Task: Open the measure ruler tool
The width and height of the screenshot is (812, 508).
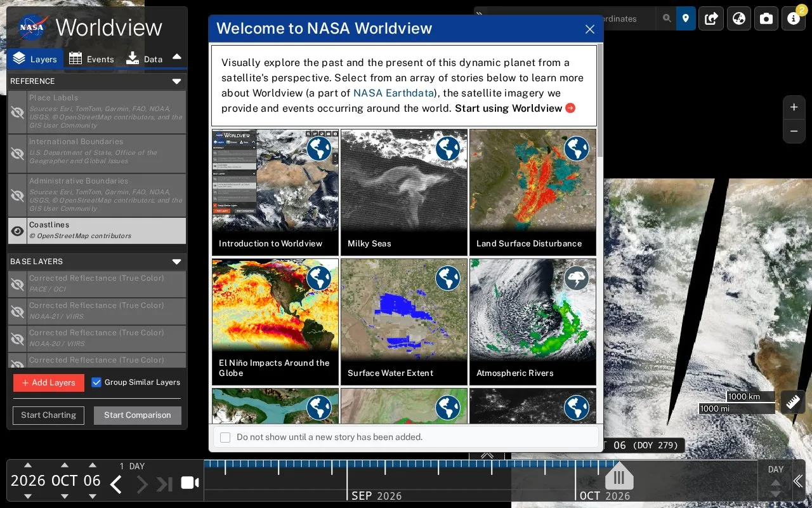Action: pos(793,402)
